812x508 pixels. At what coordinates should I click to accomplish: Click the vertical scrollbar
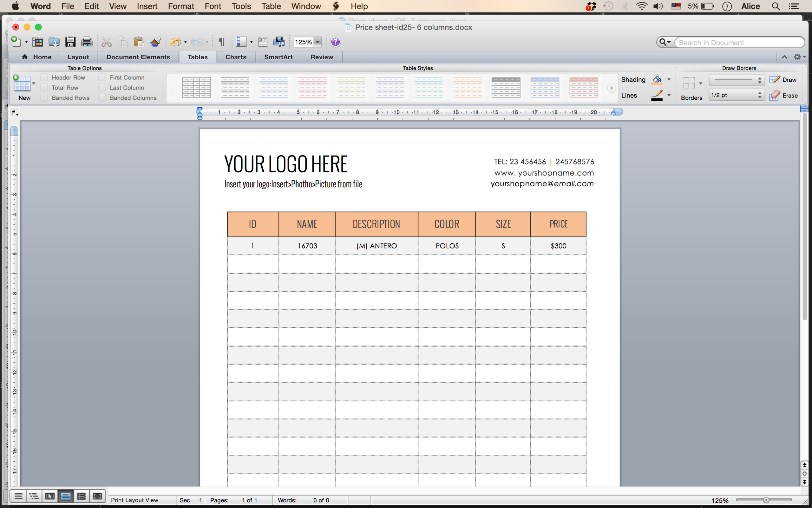(805, 217)
